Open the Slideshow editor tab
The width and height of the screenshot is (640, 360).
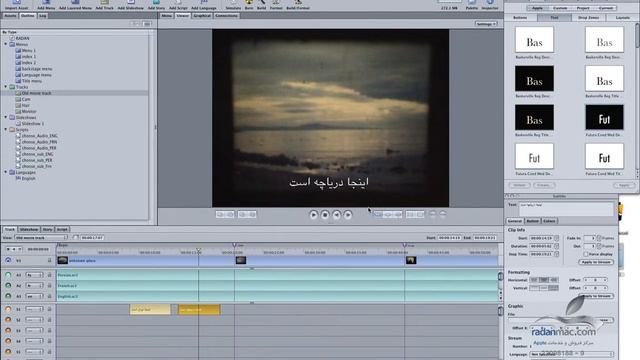29,229
